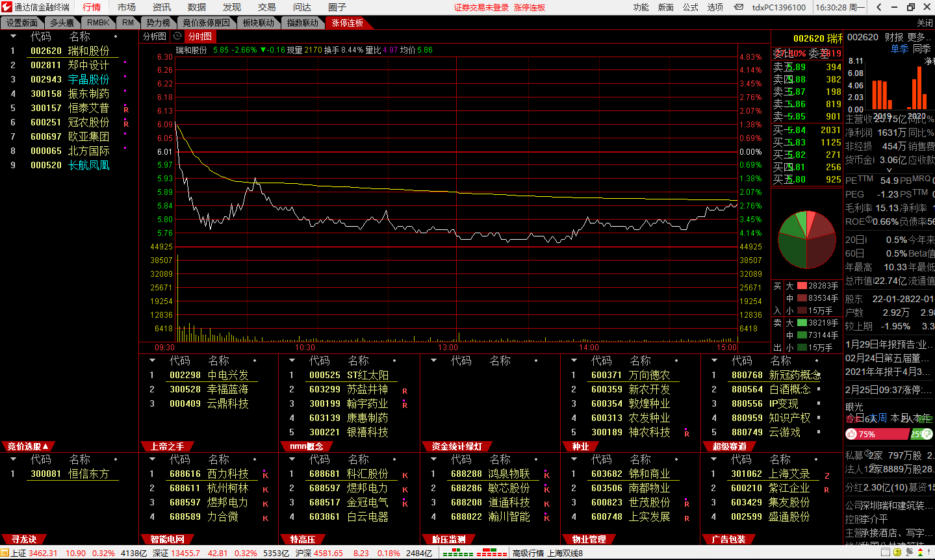Image resolution: width=935 pixels, height=560 pixels.
Task: Open the mail envelope icon in title bar
Action: point(739,7)
